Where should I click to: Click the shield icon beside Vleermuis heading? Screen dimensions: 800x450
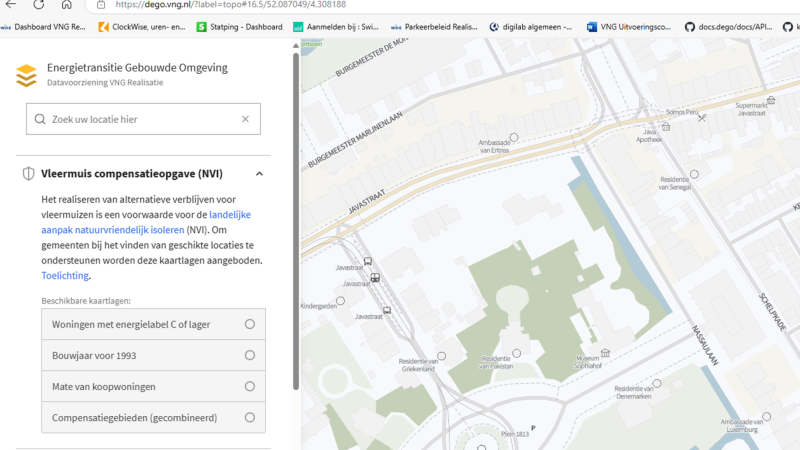29,173
